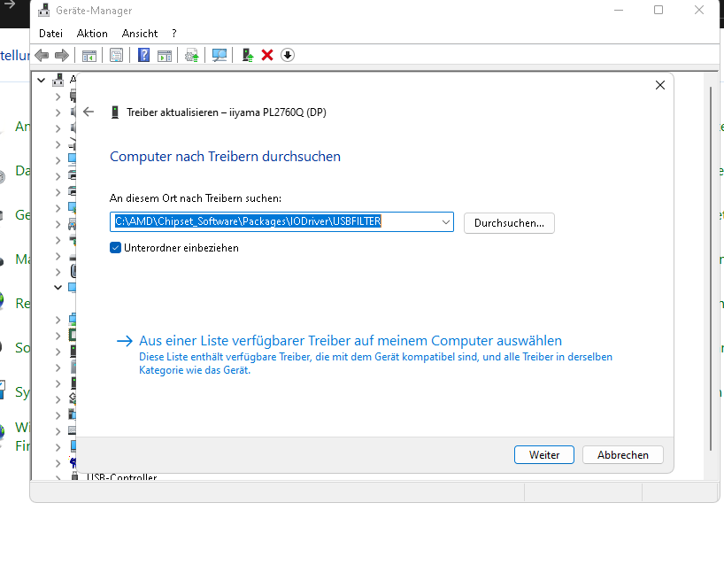The height and width of the screenshot is (588, 724).
Task: Toggle the console tree pane toolbar icon
Action: coord(89,56)
